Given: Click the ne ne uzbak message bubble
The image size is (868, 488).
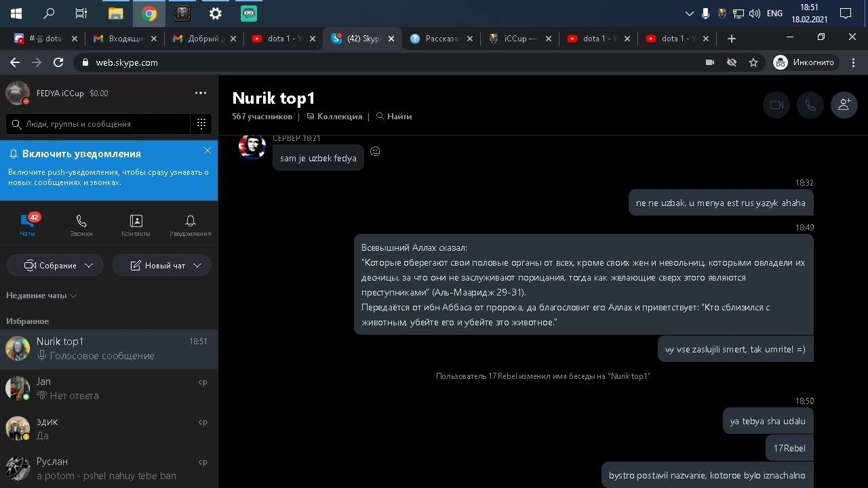Looking at the screenshot, I should 721,203.
